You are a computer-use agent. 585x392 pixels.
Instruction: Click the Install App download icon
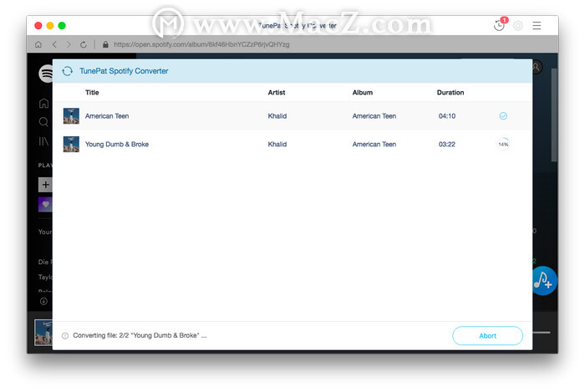pyautogui.click(x=43, y=301)
